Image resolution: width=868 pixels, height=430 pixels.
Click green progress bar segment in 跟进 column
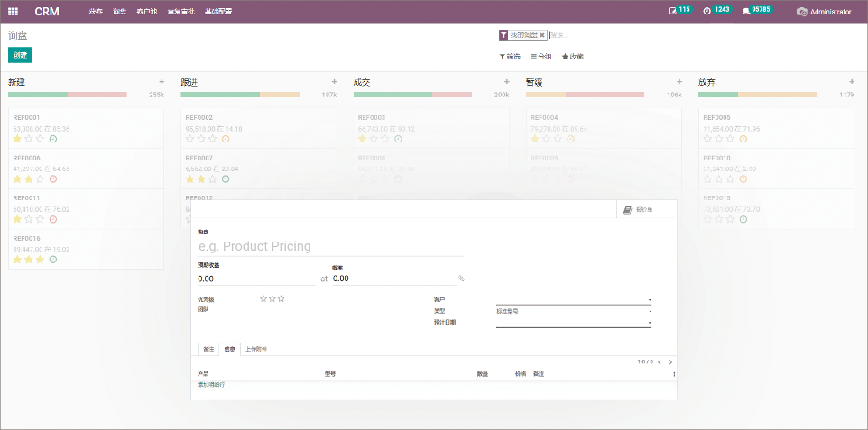pyautogui.click(x=207, y=94)
